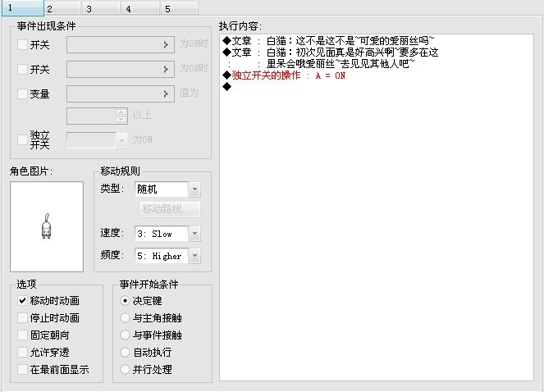The width and height of the screenshot is (544, 392).
Task: Enable the 停止时动画 checkbox
Action: pos(22,317)
